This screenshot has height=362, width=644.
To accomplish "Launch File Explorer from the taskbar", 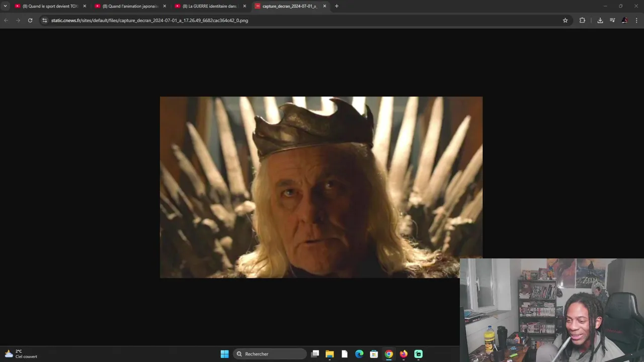I will (330, 354).
